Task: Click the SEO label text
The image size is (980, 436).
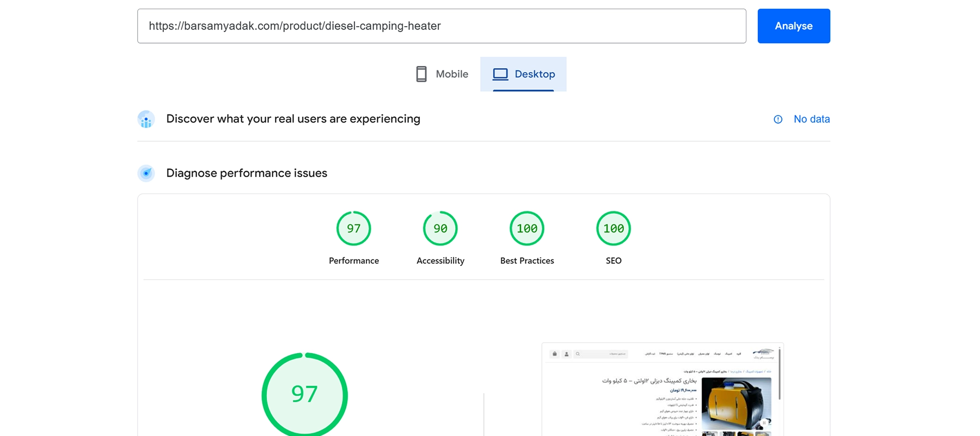Action: tap(614, 261)
